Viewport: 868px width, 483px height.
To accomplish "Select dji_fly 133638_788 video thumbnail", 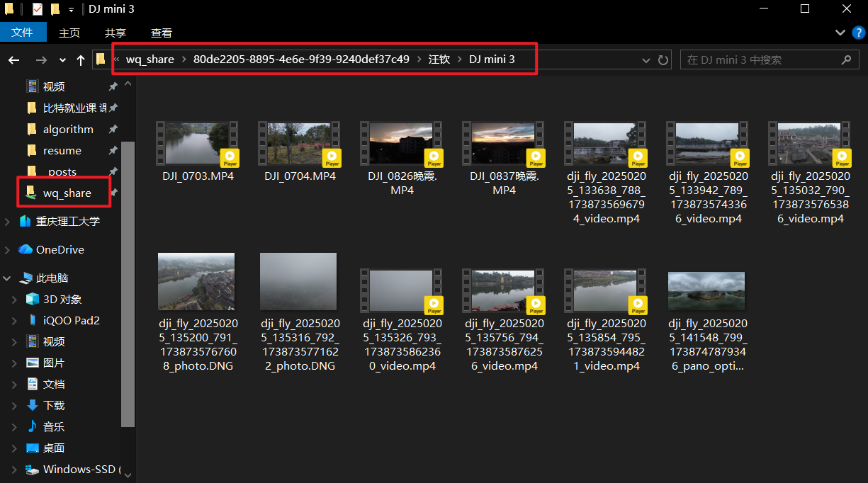I will [605, 144].
